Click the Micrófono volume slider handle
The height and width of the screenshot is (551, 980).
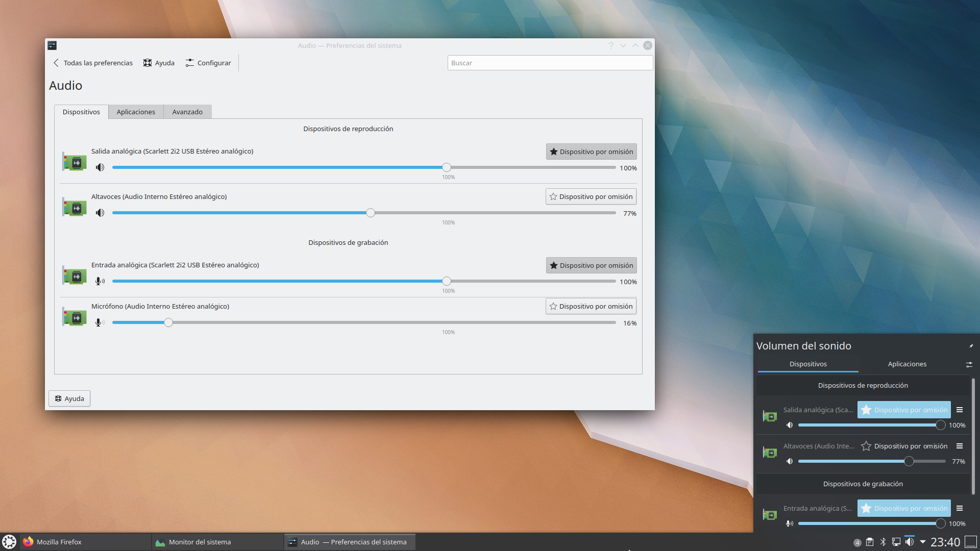click(168, 322)
